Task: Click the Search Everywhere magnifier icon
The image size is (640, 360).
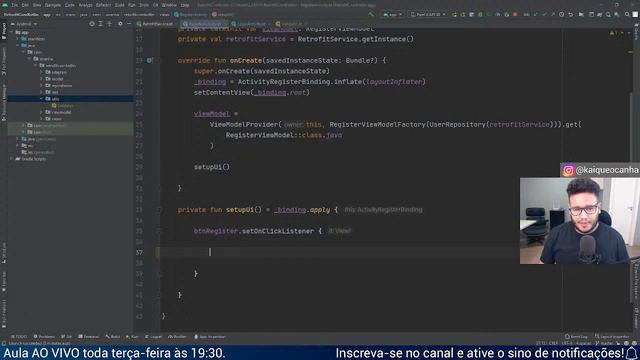Action: click(x=627, y=14)
